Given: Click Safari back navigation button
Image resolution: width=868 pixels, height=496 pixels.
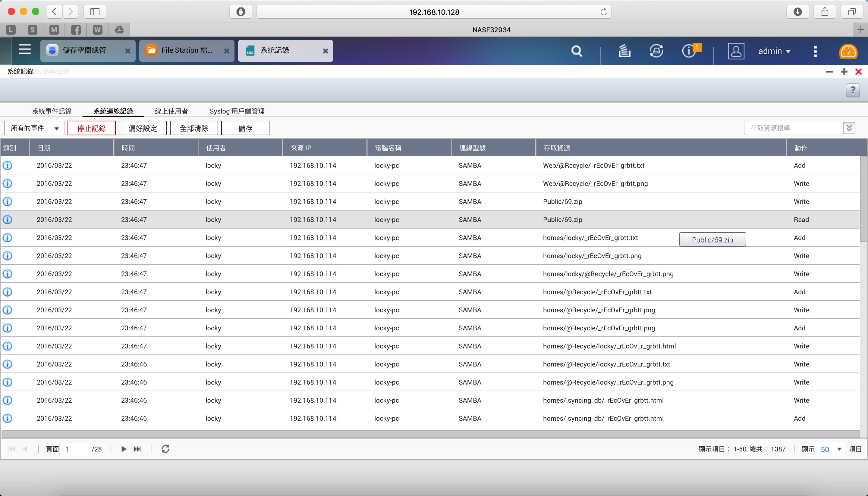Looking at the screenshot, I should point(54,11).
